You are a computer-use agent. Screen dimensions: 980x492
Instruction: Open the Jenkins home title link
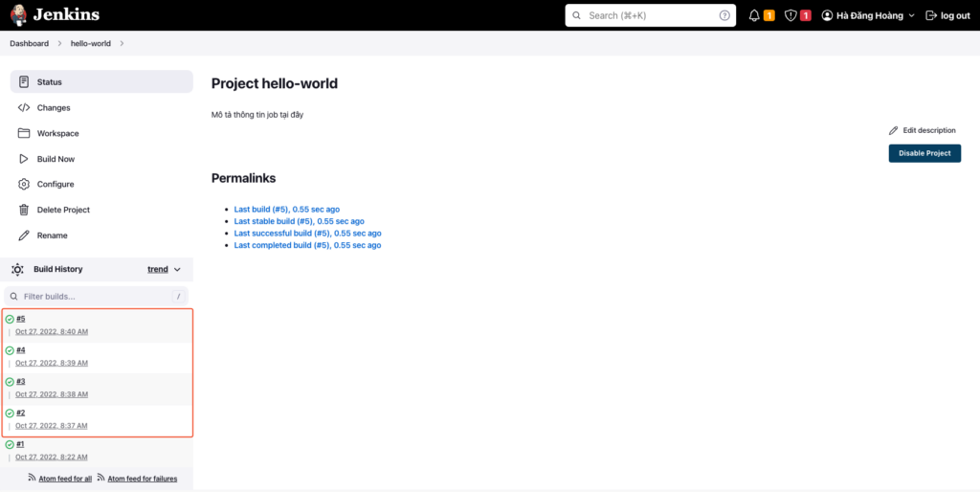(x=66, y=15)
